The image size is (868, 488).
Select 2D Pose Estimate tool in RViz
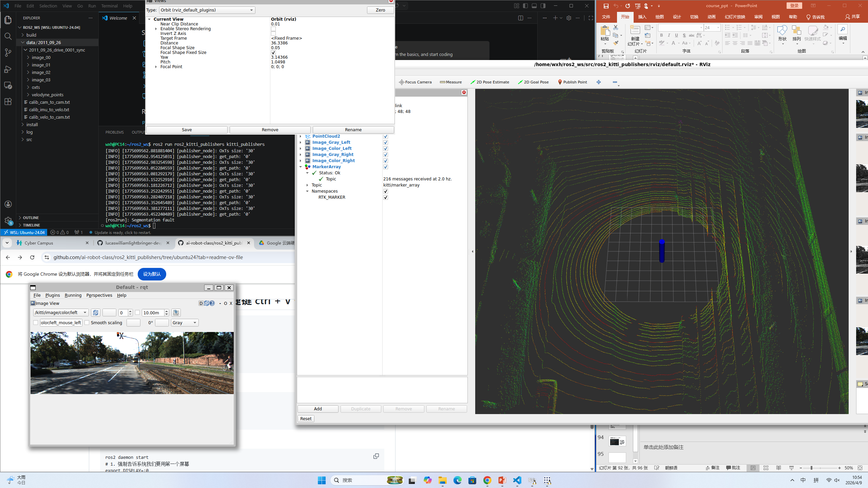pos(490,82)
